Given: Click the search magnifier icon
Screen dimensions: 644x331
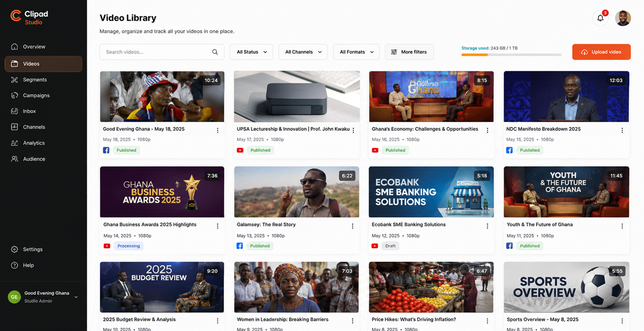Looking at the screenshot, I should [x=215, y=52].
